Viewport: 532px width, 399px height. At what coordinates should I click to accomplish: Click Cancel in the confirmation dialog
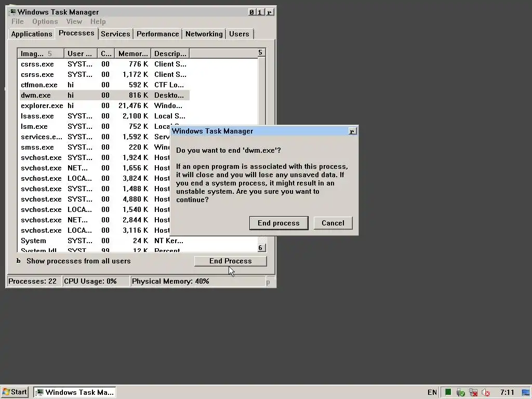[x=333, y=223]
